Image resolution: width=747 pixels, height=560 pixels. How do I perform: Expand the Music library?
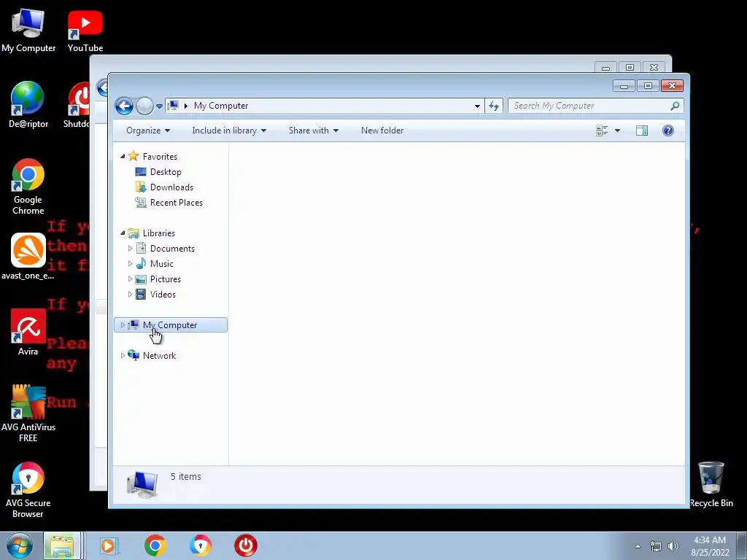coord(130,263)
